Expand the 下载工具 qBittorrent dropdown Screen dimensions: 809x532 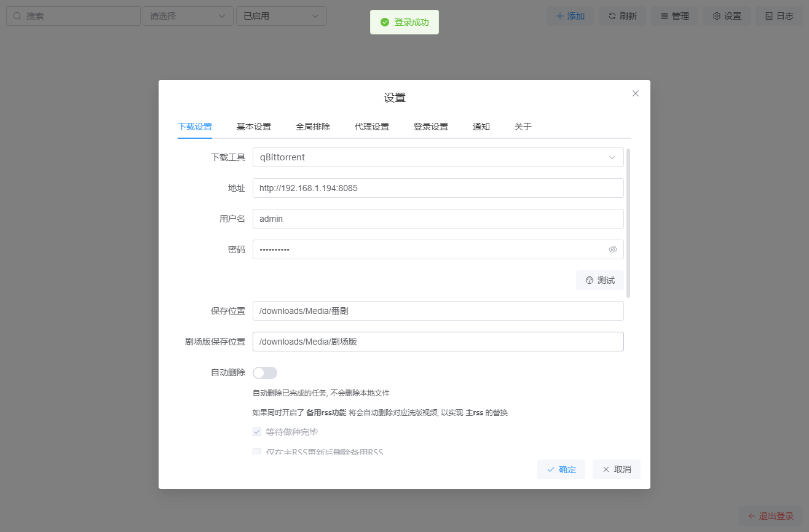(x=438, y=157)
